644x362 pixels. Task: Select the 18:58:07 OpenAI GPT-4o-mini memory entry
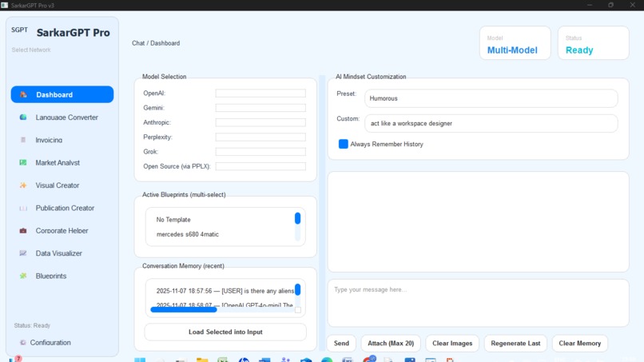[222, 305]
